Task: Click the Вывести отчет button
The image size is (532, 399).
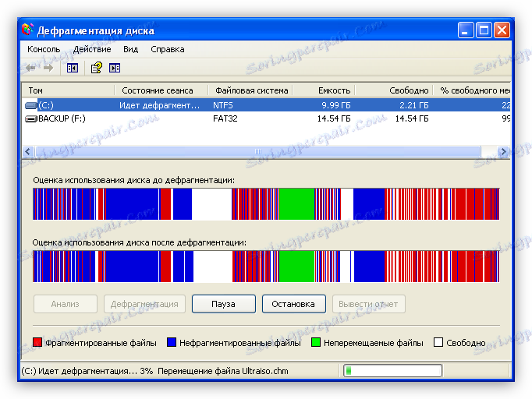Action: click(368, 304)
